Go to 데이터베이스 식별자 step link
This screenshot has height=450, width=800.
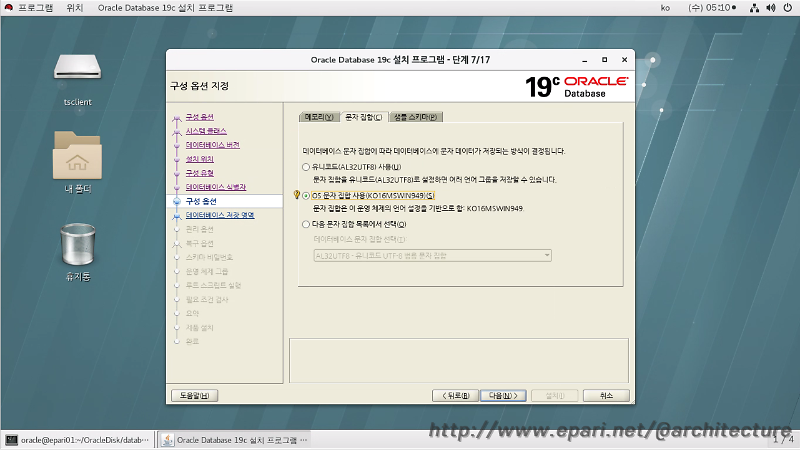(x=216, y=187)
